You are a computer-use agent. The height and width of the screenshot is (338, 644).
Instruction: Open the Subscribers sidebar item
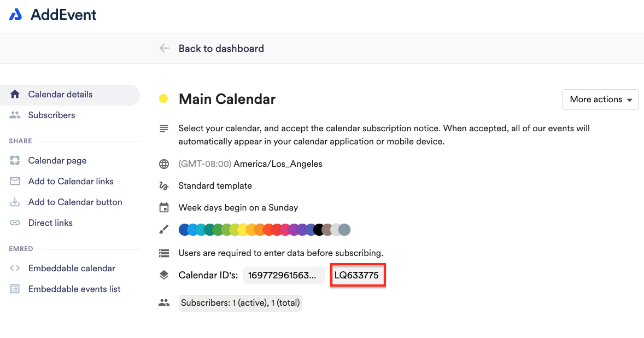pos(51,115)
